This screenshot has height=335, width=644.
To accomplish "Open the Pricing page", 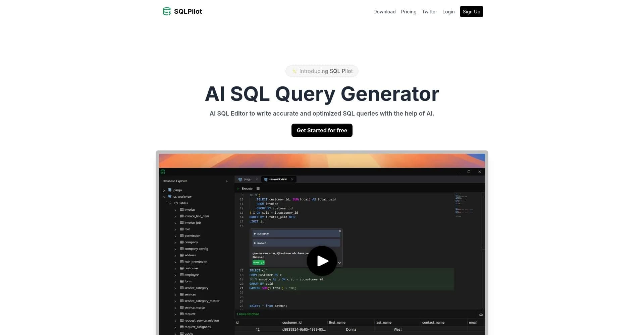I will tap(409, 11).
